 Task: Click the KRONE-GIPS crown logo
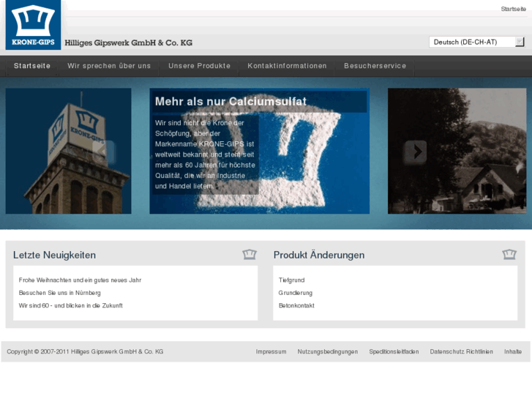(33, 25)
